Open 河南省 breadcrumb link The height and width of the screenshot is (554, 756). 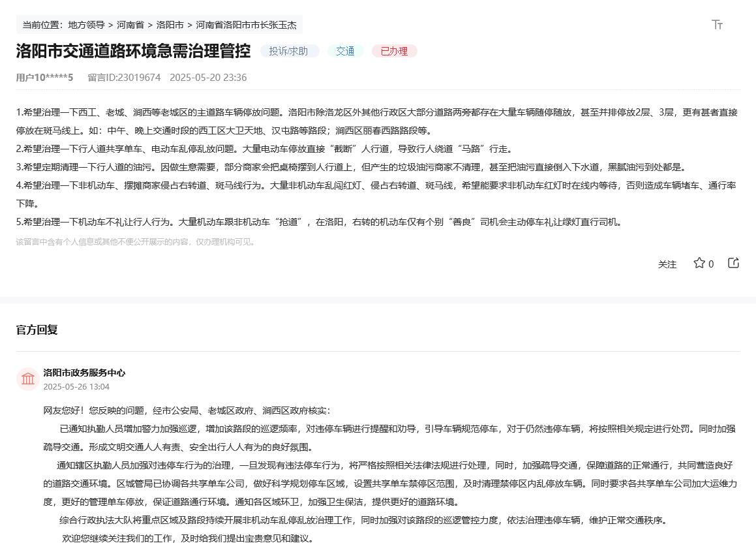(130, 25)
